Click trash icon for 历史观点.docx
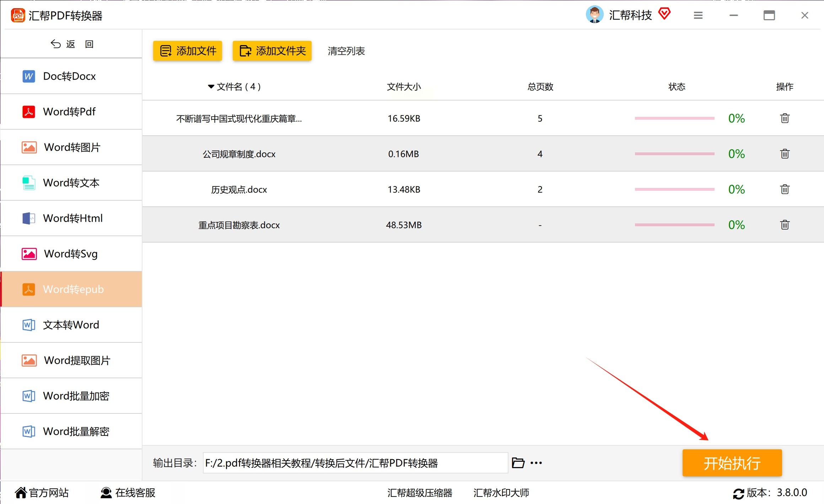 785,189
